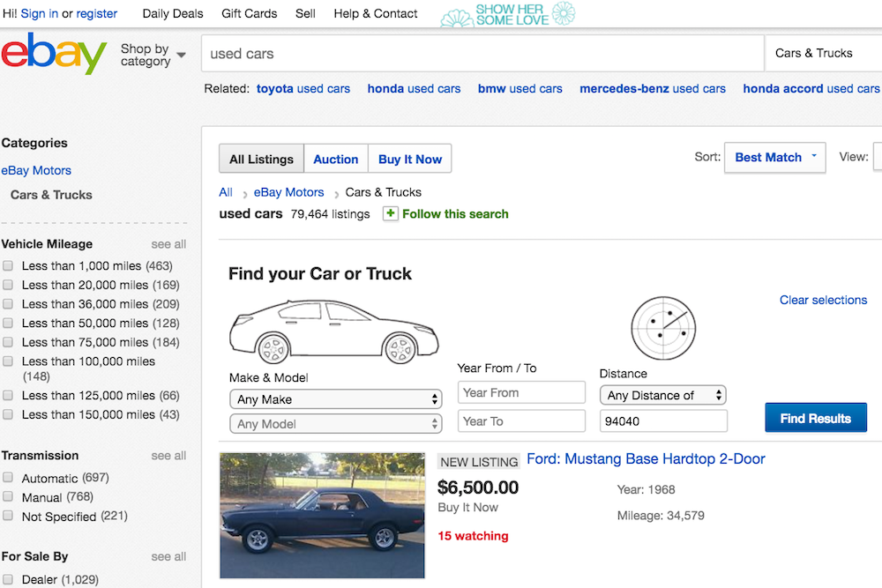Click the 94040 zip code field
The width and height of the screenshot is (882, 588).
(663, 421)
